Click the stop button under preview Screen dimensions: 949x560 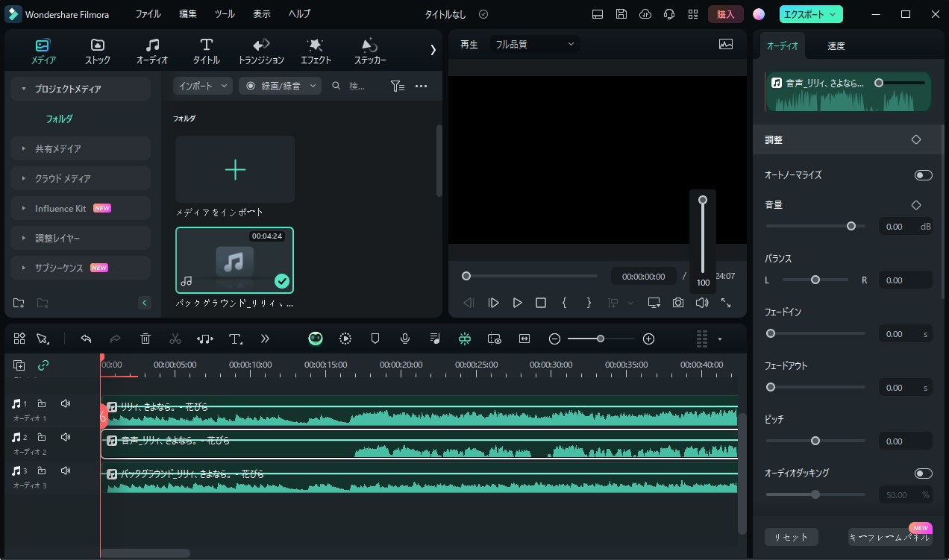tap(541, 303)
